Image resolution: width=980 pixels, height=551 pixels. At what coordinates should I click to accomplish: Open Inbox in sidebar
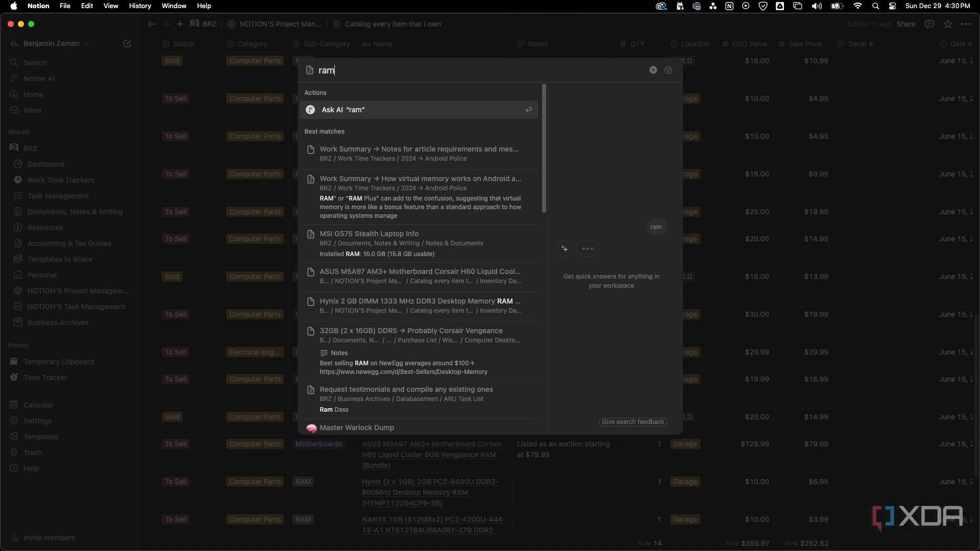33,110
